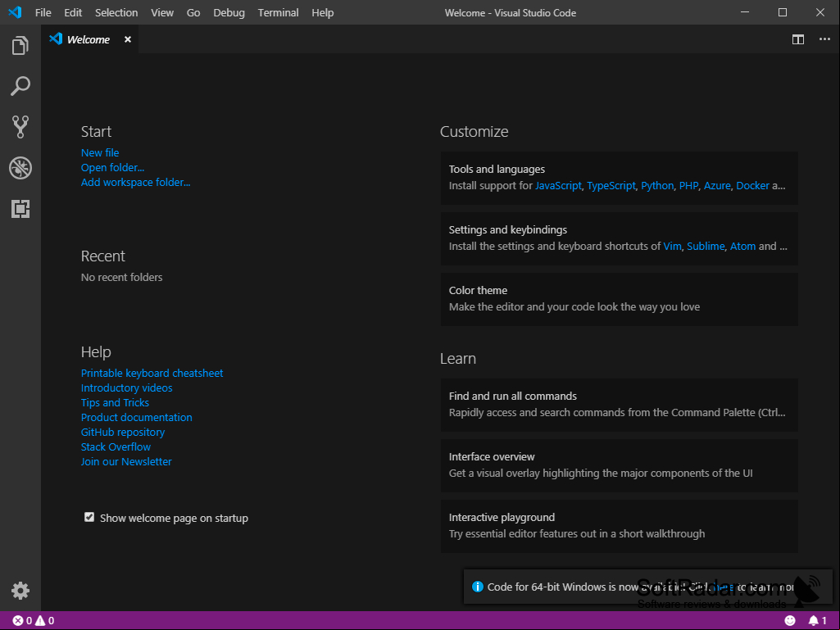Open the Manage gear menu
This screenshot has width=840, height=630.
[x=20, y=591]
